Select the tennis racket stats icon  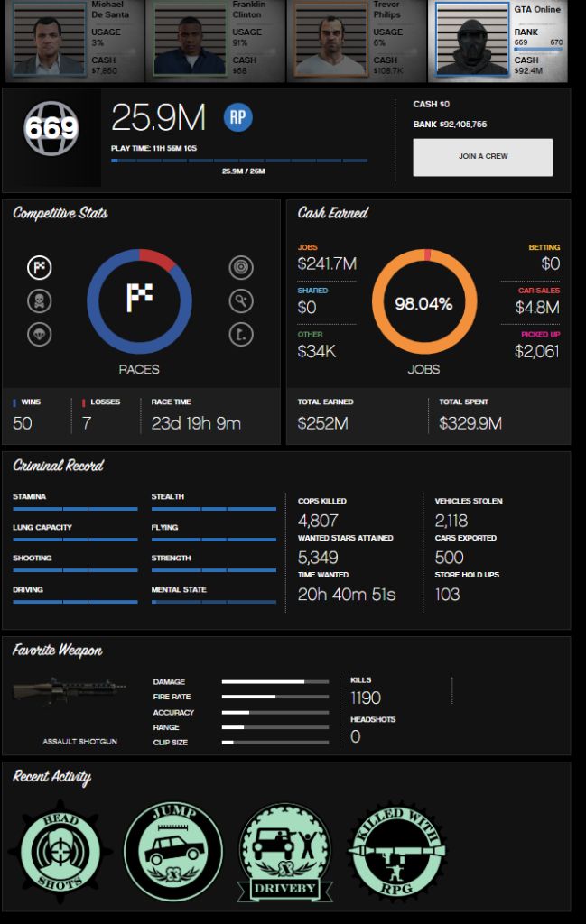241,301
